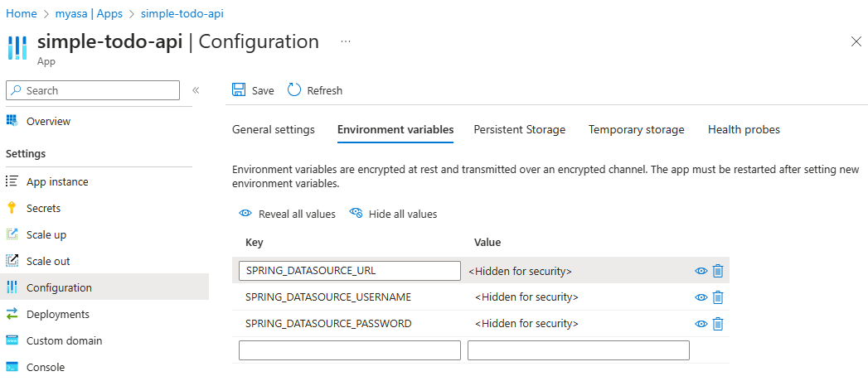Delete the SPRING_DATASOURCE_URL variable
The image size is (868, 381).
coord(718,271)
